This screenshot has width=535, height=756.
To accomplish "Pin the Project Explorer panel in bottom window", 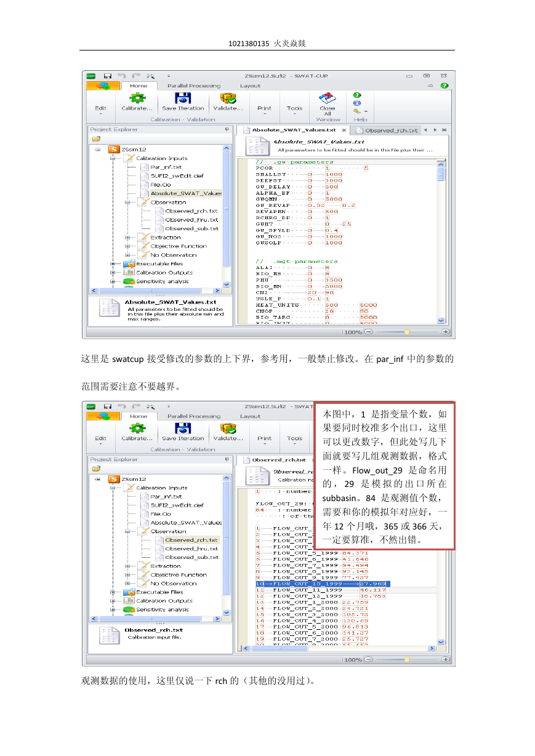I will click(x=227, y=459).
